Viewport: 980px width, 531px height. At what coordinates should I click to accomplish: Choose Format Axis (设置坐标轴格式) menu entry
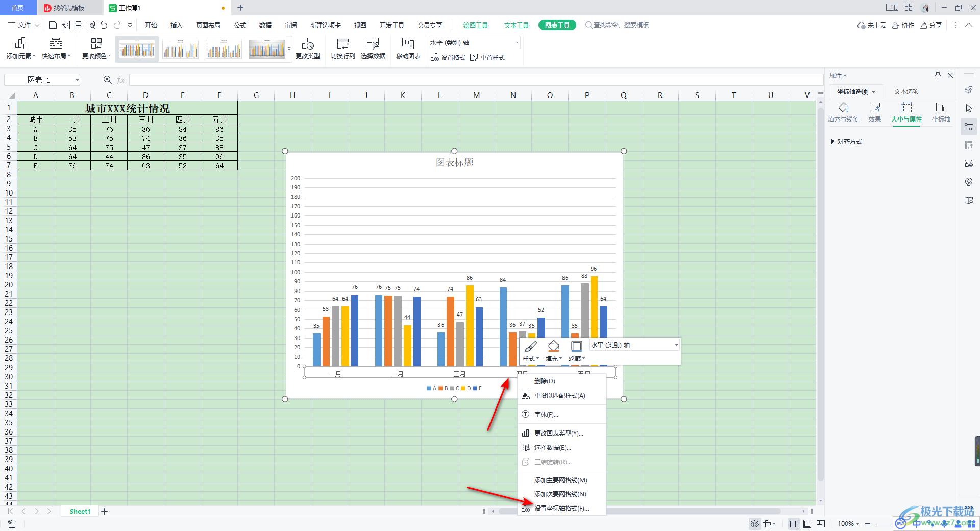coord(561,509)
